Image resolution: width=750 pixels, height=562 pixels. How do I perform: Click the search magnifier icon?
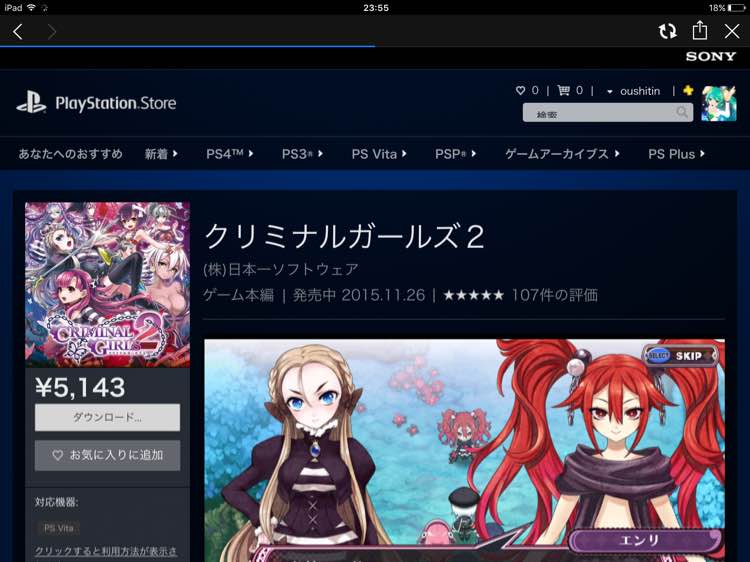click(682, 113)
